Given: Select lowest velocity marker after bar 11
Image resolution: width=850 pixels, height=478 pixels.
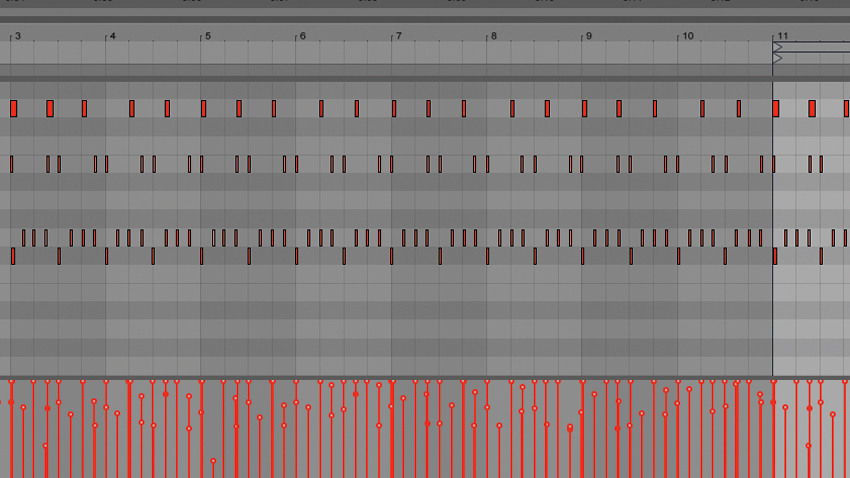Looking at the screenshot, I should [x=808, y=446].
